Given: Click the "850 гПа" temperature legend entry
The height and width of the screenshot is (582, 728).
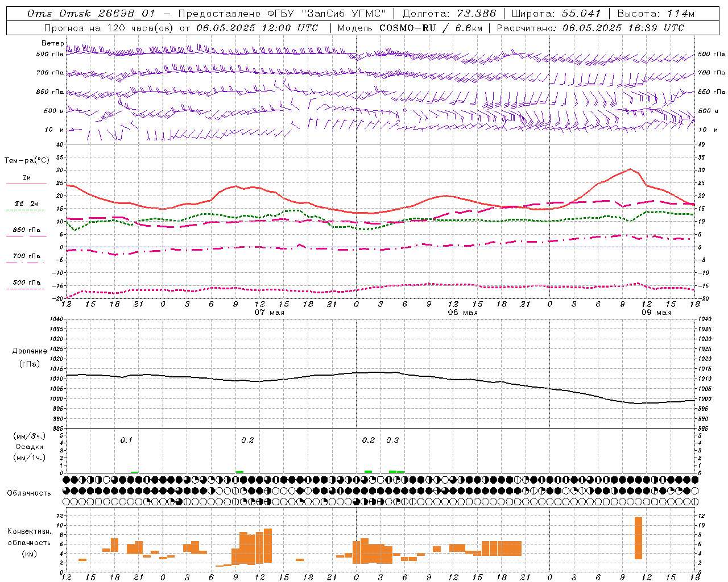Looking at the screenshot, I should 27,230.
